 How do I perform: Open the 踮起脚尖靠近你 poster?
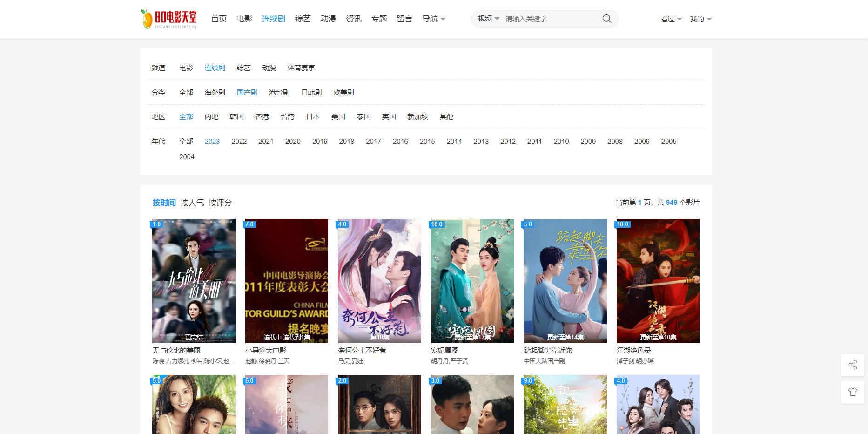(565, 281)
